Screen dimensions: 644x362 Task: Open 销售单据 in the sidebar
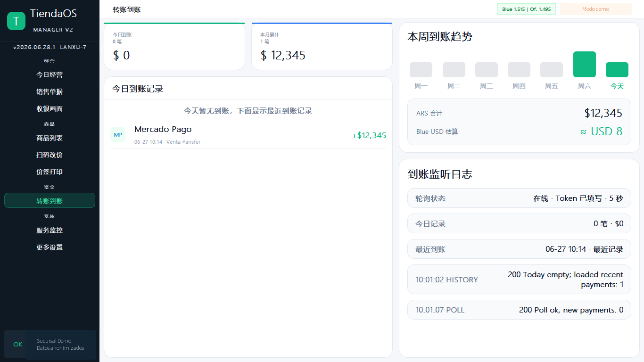pos(50,91)
